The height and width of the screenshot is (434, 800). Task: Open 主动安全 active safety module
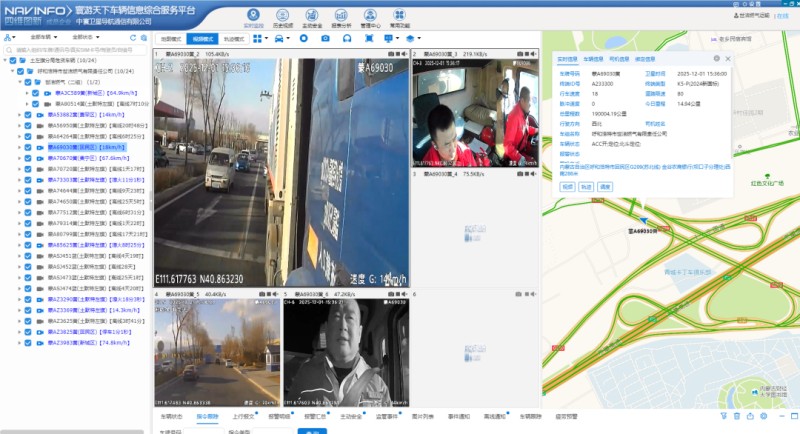click(312, 16)
